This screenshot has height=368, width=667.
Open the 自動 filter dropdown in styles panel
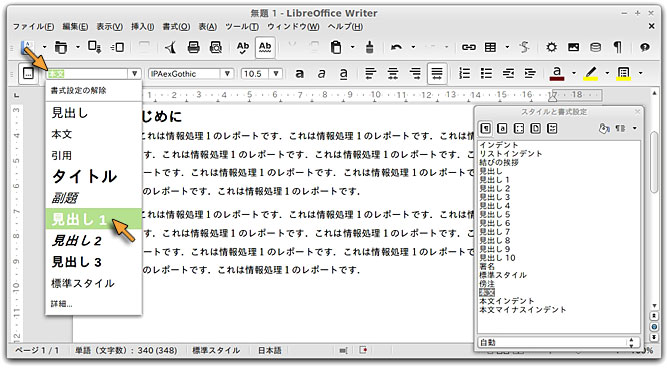click(x=558, y=342)
